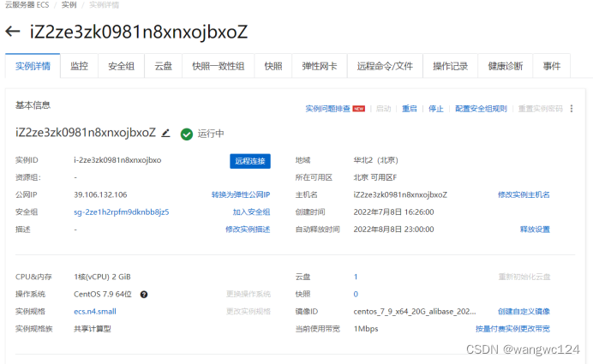
Task: Click the 更换操作系统 action
Action: (249, 294)
